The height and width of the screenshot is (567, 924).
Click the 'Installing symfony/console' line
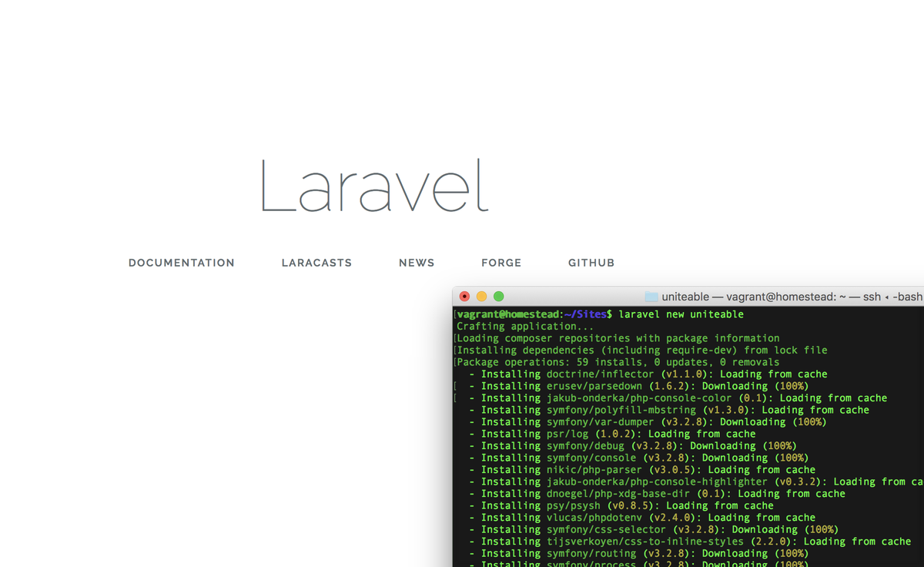(x=638, y=458)
